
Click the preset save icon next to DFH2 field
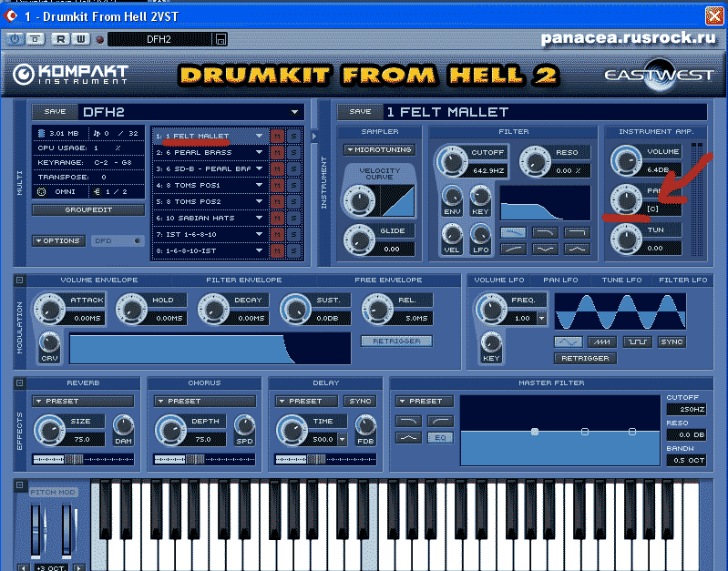220,39
